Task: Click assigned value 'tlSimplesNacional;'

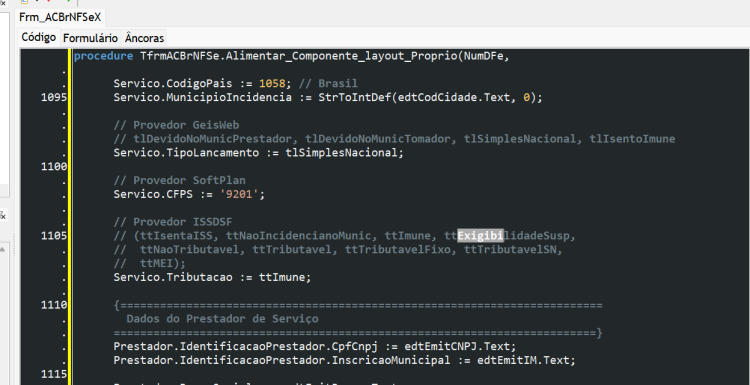Action: pyautogui.click(x=345, y=153)
